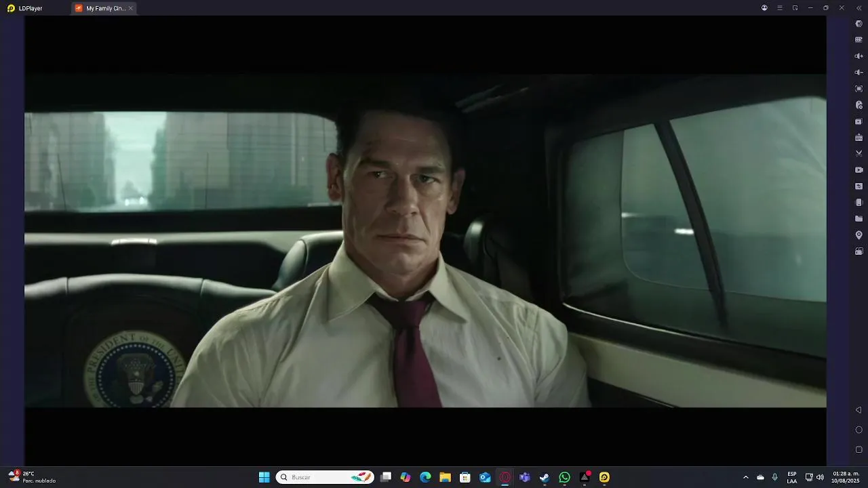
Task: Click the video player to show controls
Action: (425, 241)
